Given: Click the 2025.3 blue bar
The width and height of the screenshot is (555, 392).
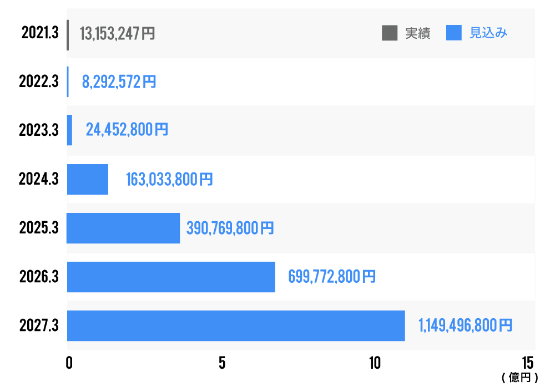Looking at the screenshot, I should click(x=123, y=228).
